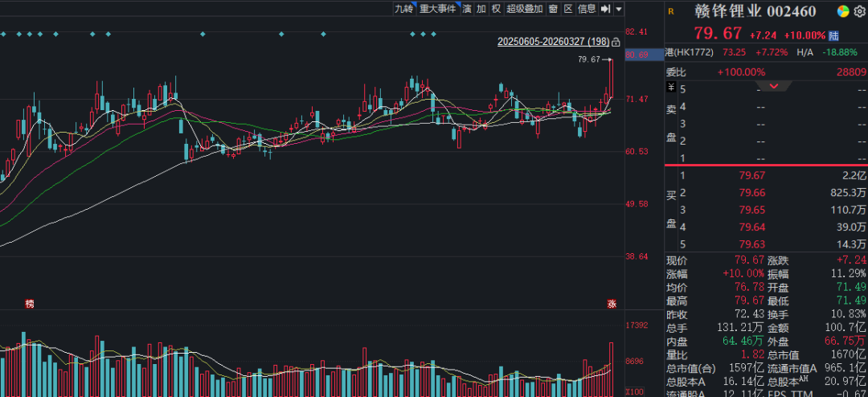
Task: Toggle the date range lock icon
Action: (x=616, y=41)
